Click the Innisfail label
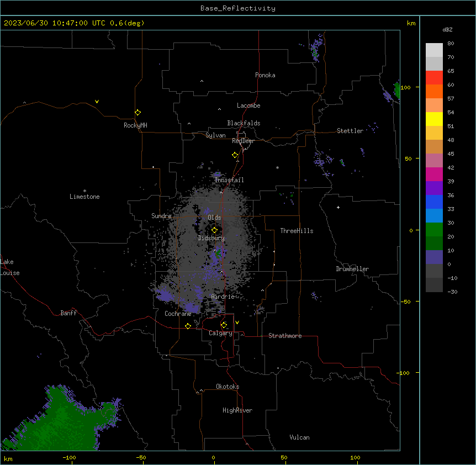The image size is (476, 465). (229, 180)
